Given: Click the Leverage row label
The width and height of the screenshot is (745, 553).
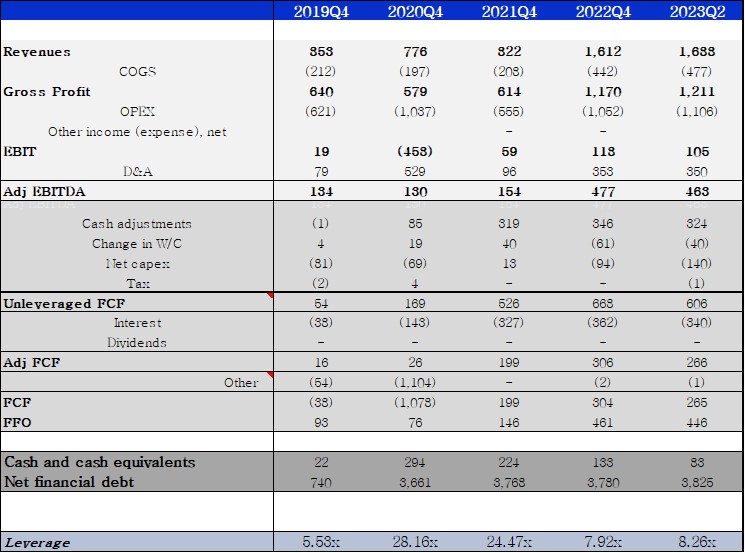Looking at the screenshot, I should coord(38,542).
